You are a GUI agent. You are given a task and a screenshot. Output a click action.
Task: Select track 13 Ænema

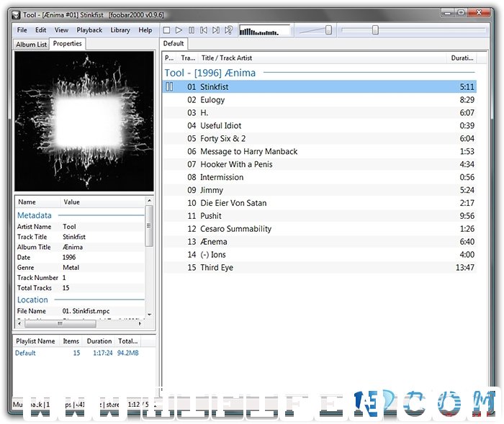[x=320, y=242]
